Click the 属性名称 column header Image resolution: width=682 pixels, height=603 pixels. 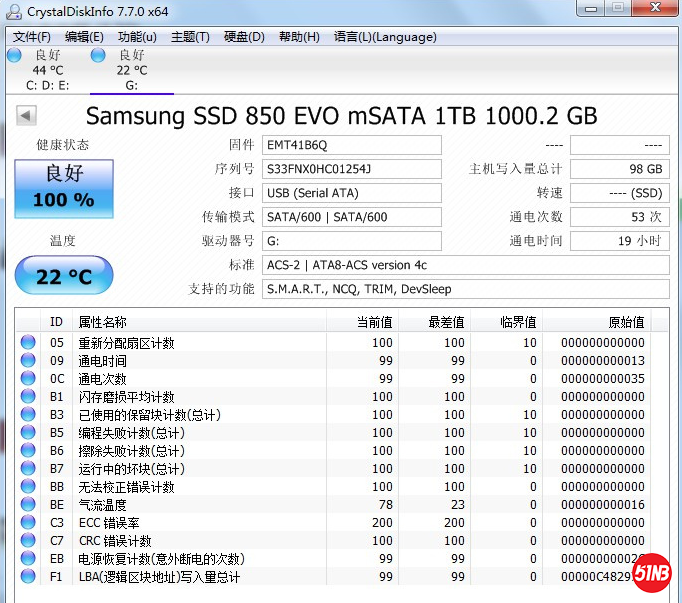(x=199, y=322)
